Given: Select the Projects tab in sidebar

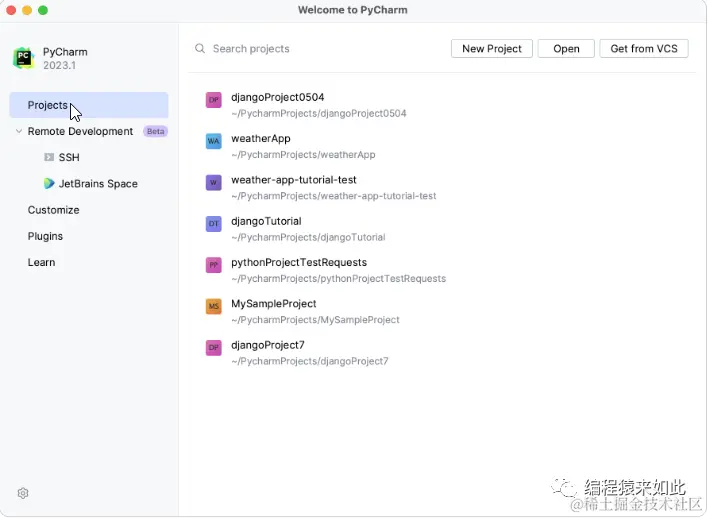Looking at the screenshot, I should (x=89, y=105).
